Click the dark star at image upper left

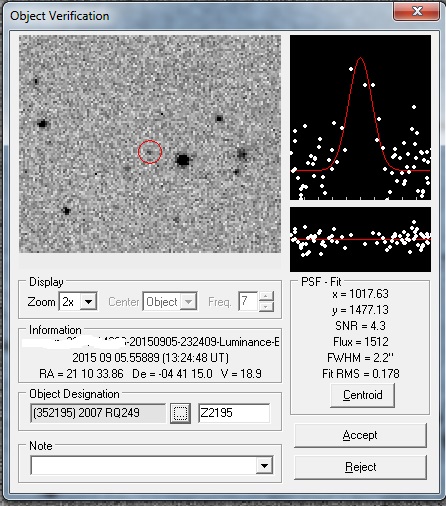pyautogui.click(x=42, y=124)
